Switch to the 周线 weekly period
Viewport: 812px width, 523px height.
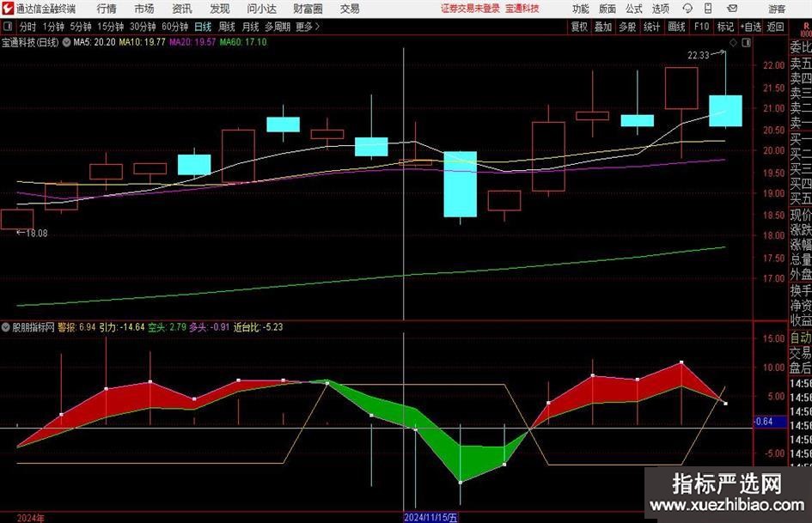click(x=227, y=27)
